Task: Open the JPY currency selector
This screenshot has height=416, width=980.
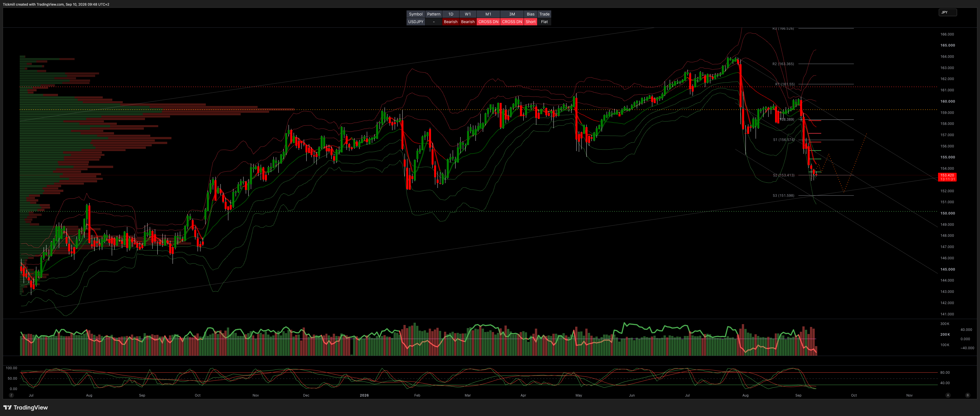Action: coord(947,13)
